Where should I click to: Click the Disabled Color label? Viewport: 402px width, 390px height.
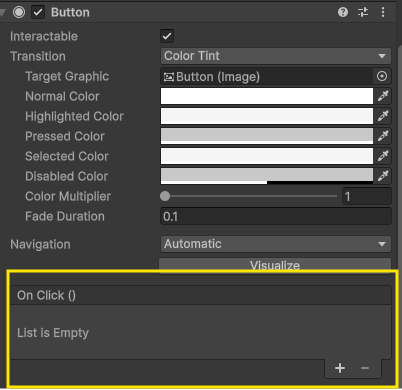67,176
